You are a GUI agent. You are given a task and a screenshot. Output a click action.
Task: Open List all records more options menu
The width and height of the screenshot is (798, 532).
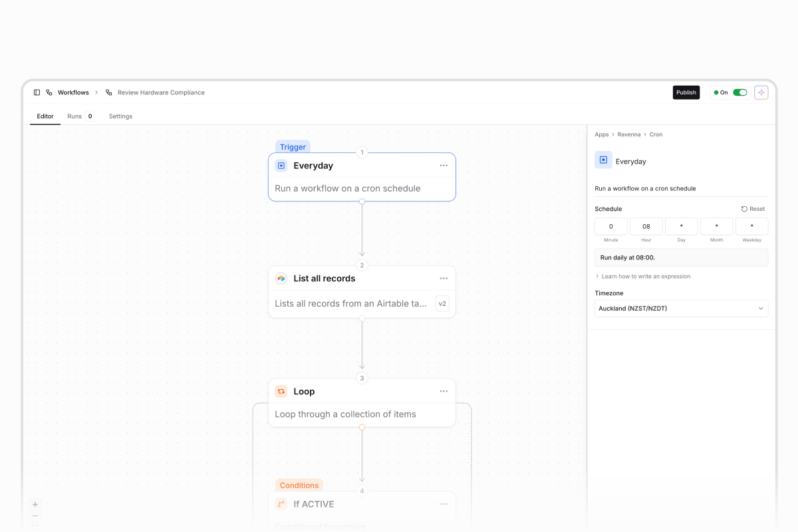(444, 279)
